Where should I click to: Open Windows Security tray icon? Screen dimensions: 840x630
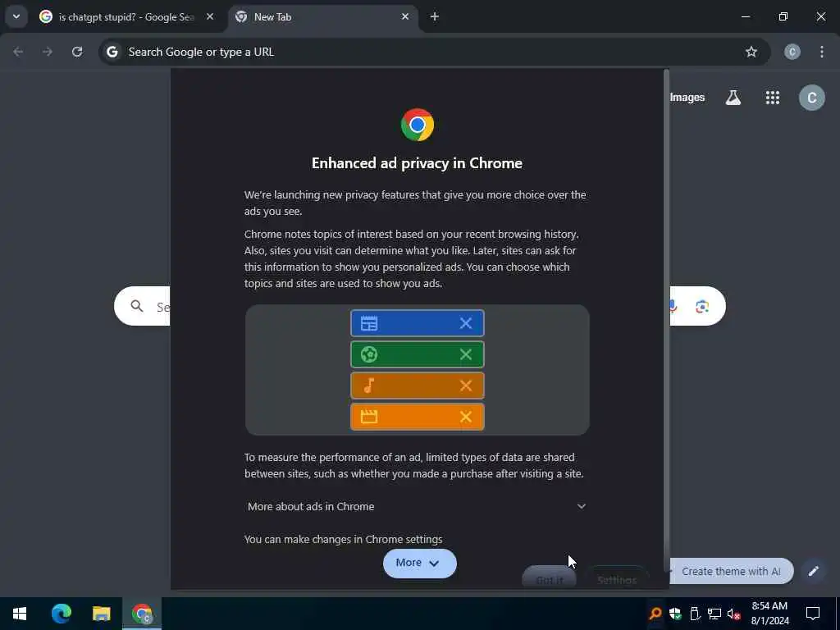tap(675, 614)
